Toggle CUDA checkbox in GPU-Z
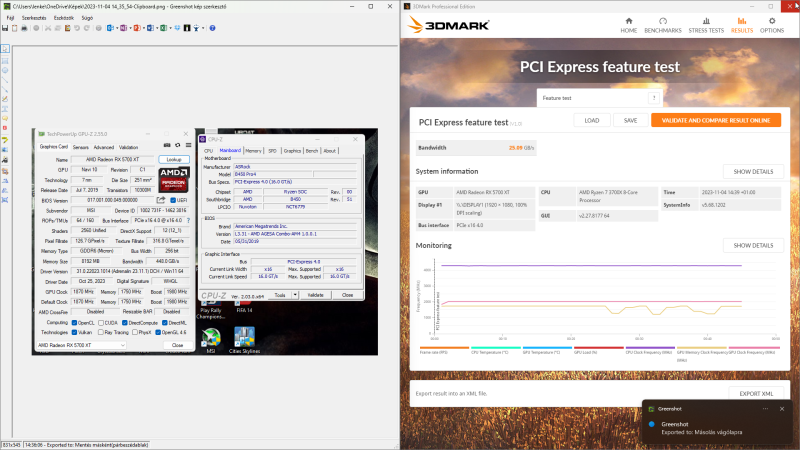 101,323
